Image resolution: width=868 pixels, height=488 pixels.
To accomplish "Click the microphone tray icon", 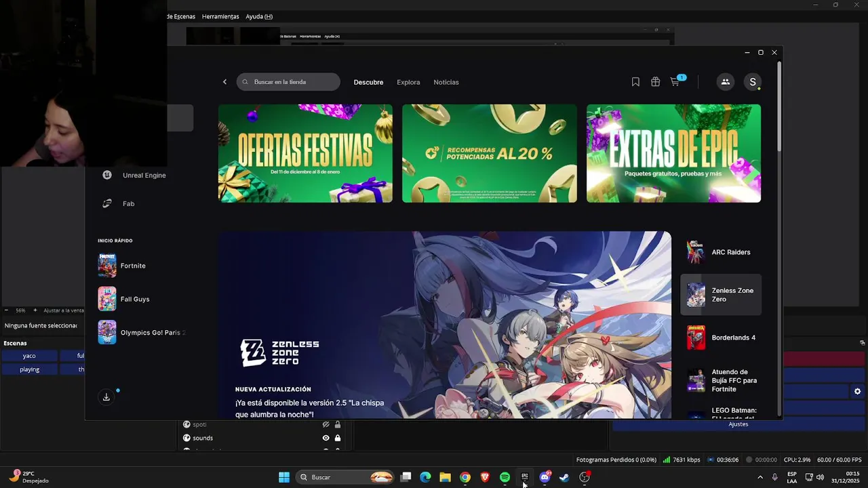I will [x=774, y=477].
